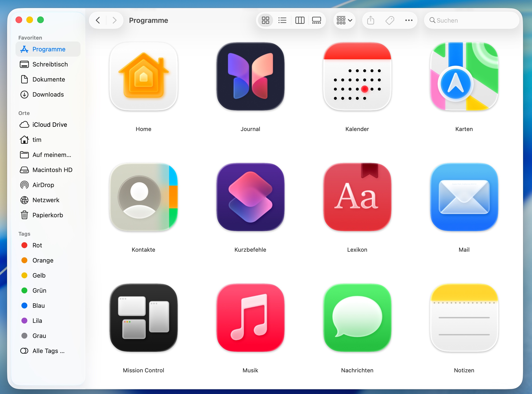Select Programme in the sidebar
The image size is (532, 394).
point(48,49)
